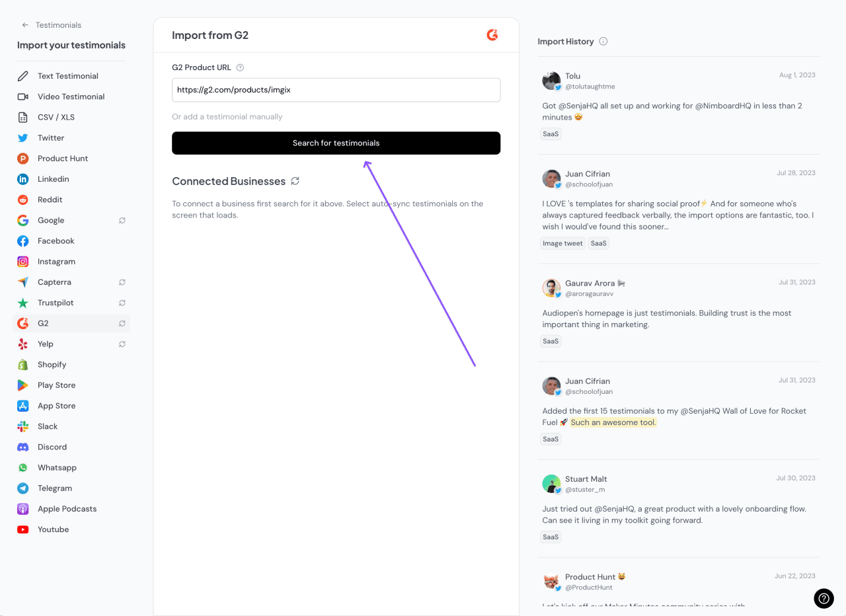This screenshot has width=846, height=616.
Task: Refresh the Connected Businesses list
Action: coord(295,181)
